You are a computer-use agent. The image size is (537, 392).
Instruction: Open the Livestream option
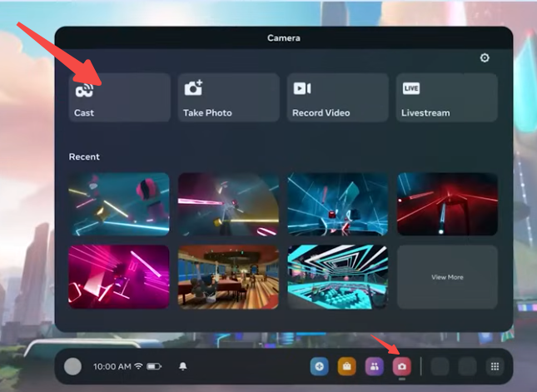(446, 97)
